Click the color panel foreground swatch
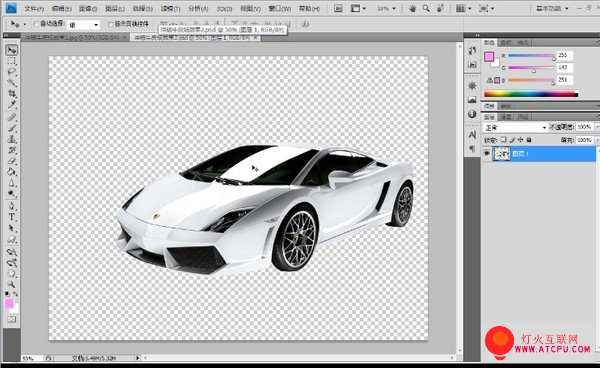Image resolution: width=600 pixels, height=368 pixels. point(489,57)
